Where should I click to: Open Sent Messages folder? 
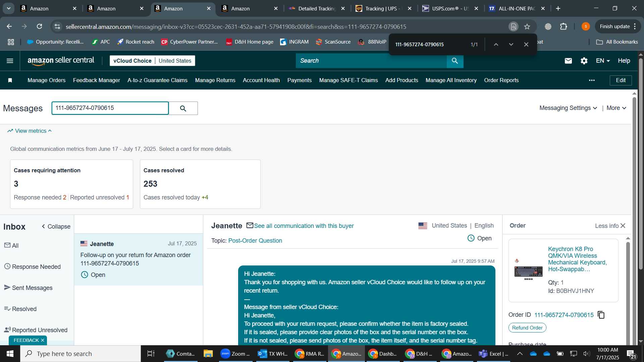(x=28, y=288)
